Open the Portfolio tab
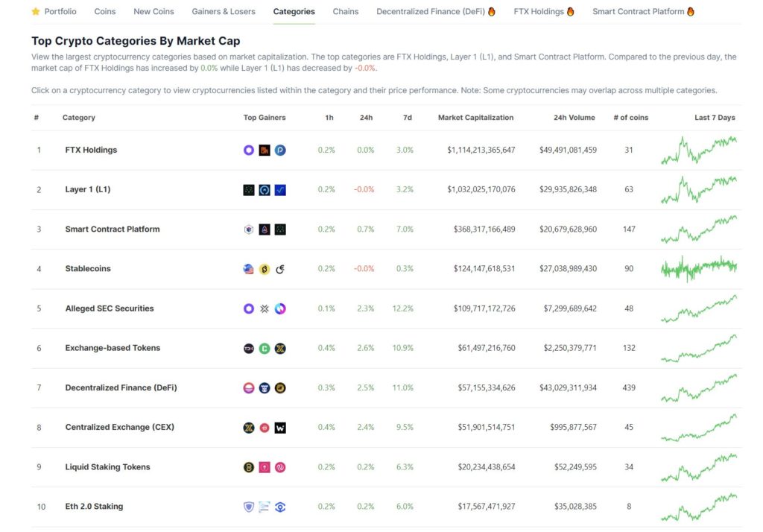 (54, 11)
